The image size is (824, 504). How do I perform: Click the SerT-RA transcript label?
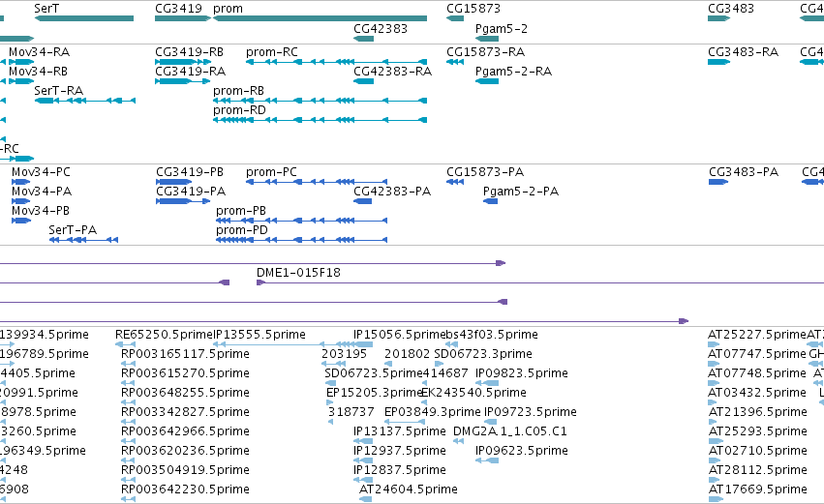[x=58, y=91]
